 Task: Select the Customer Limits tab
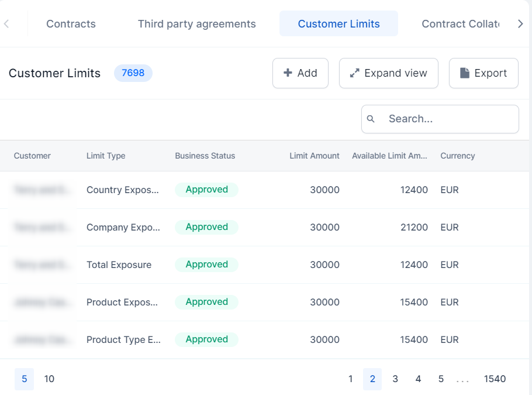(338, 24)
